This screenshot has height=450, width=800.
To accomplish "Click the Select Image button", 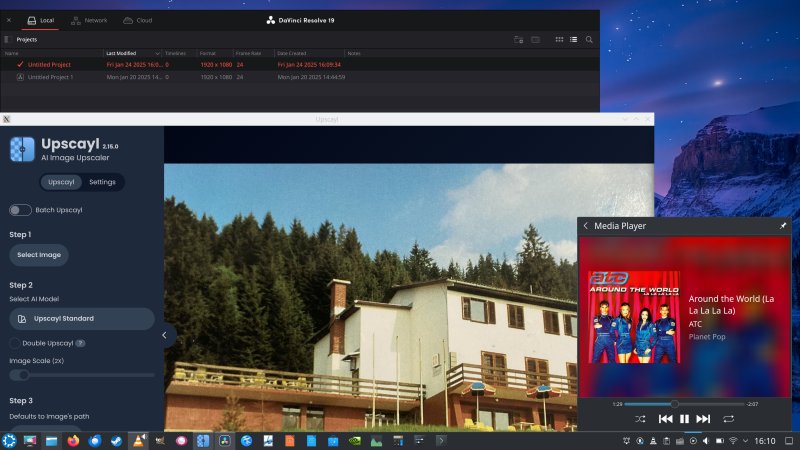I will click(39, 255).
